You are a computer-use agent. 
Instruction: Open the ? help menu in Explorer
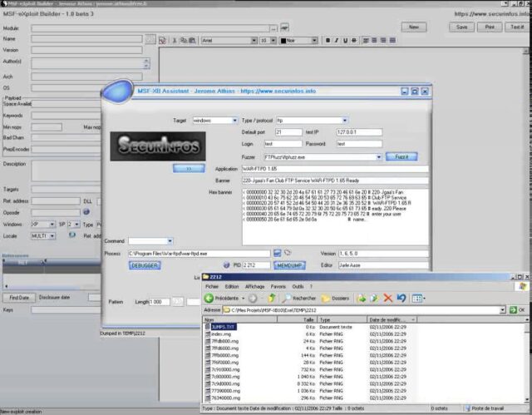(x=311, y=286)
